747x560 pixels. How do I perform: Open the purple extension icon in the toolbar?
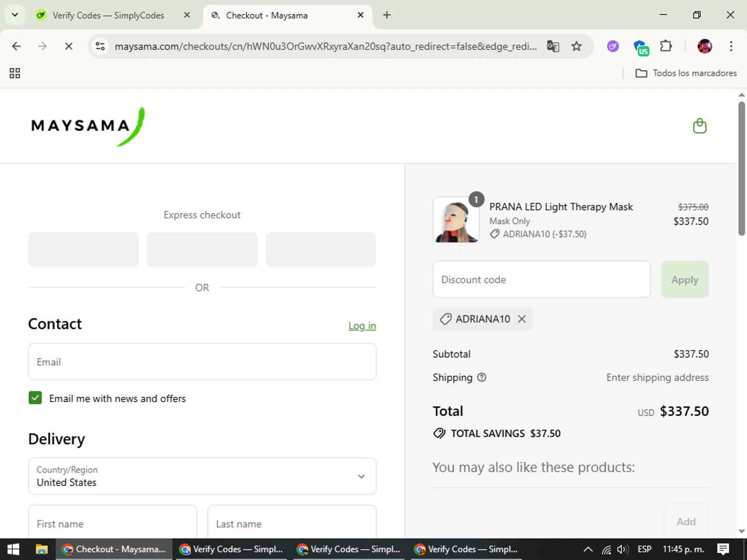pos(613,46)
